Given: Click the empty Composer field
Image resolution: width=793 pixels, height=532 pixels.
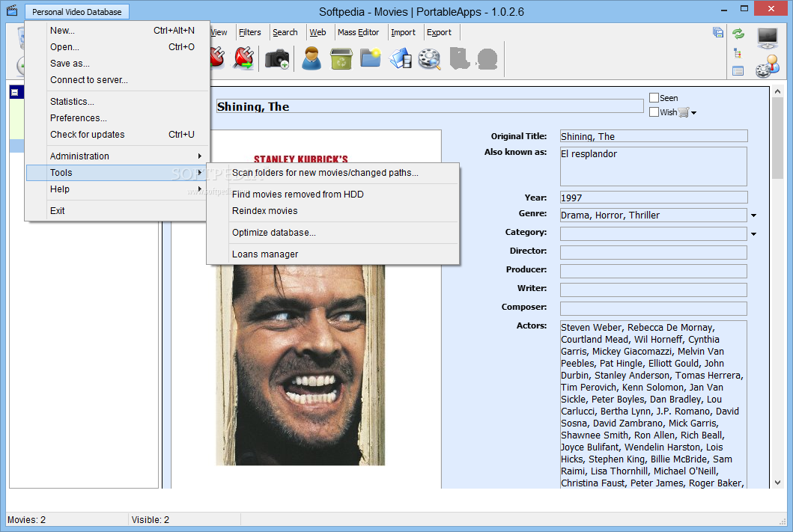Looking at the screenshot, I should coord(654,309).
